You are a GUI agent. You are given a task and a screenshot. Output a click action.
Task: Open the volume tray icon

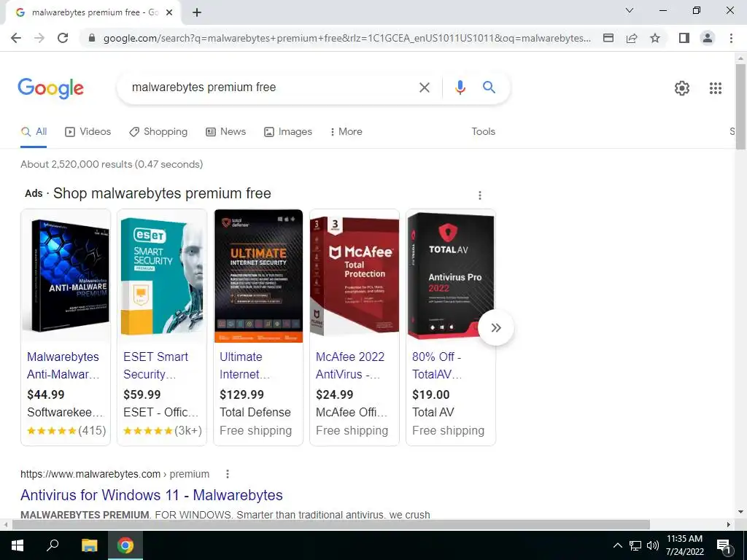click(653, 545)
